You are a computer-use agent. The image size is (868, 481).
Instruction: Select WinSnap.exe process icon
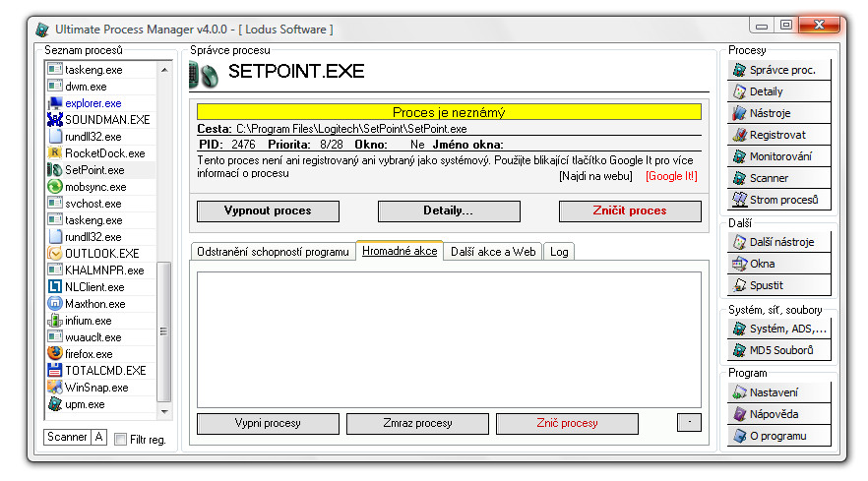(x=55, y=387)
